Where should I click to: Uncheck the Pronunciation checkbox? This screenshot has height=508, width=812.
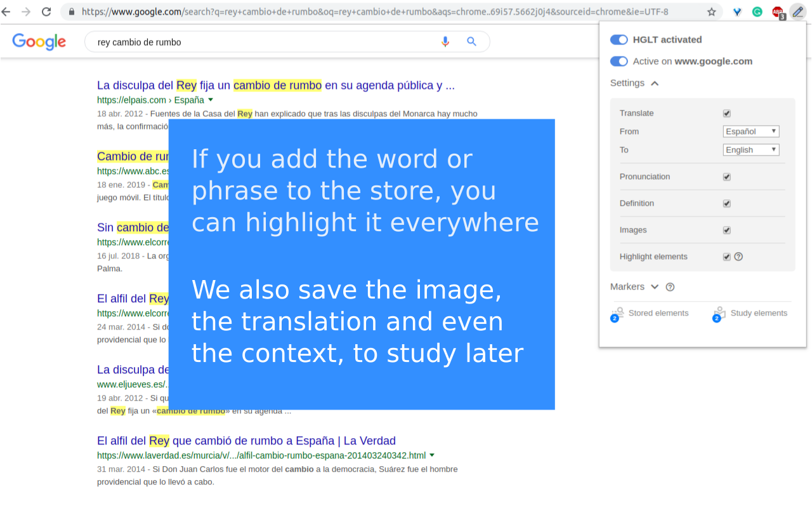[x=727, y=177]
